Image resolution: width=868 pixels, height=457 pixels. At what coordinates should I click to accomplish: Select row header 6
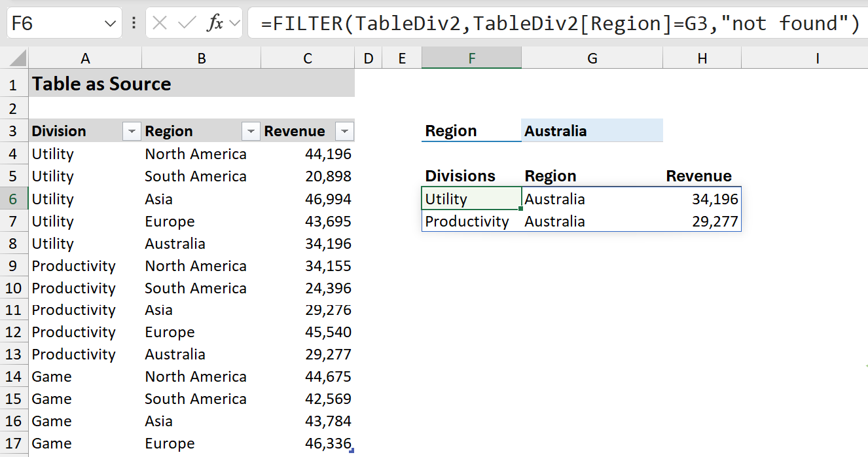pos(14,199)
